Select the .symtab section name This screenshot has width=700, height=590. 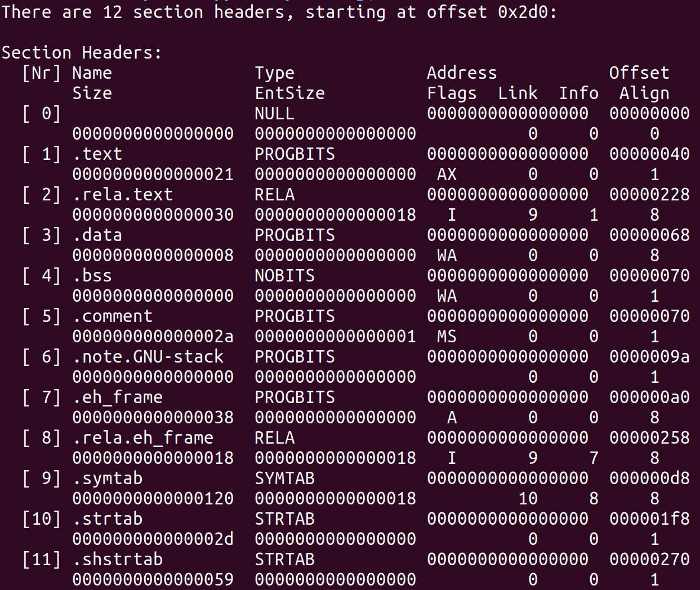[107, 479]
